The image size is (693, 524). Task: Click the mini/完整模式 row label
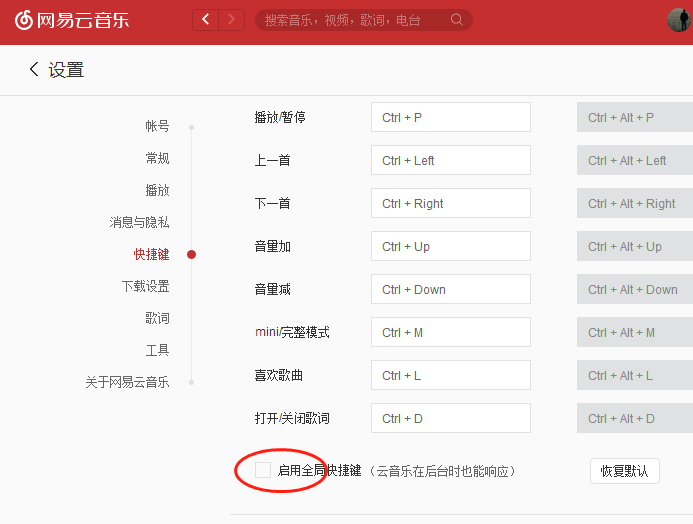292,332
